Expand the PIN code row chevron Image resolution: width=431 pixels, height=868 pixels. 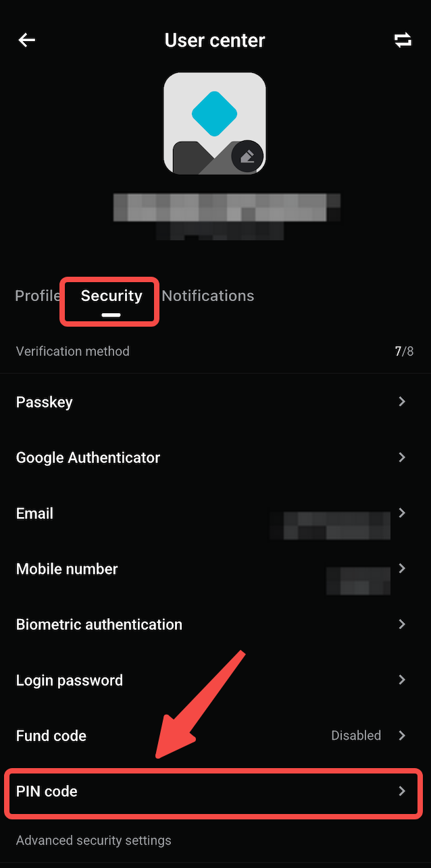[x=402, y=791]
